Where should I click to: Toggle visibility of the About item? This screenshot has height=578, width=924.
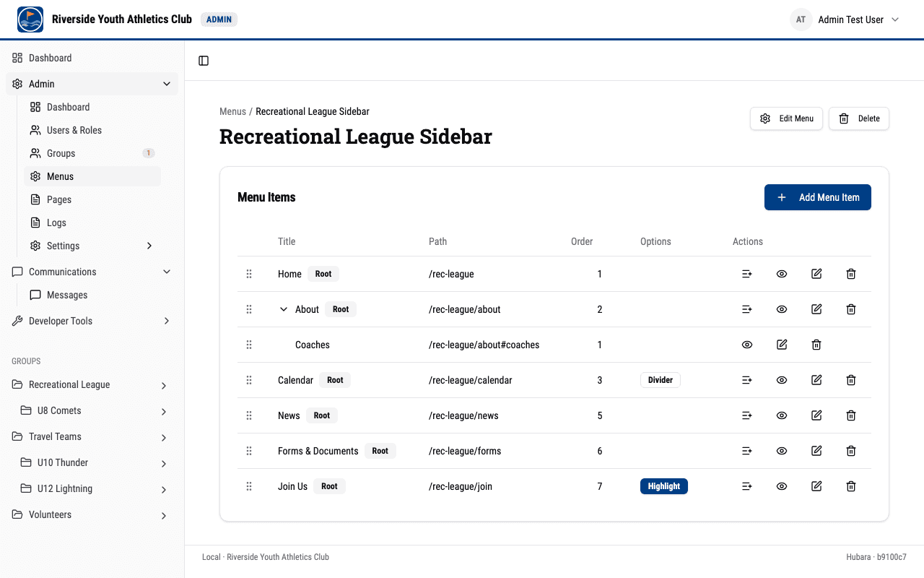782,309
